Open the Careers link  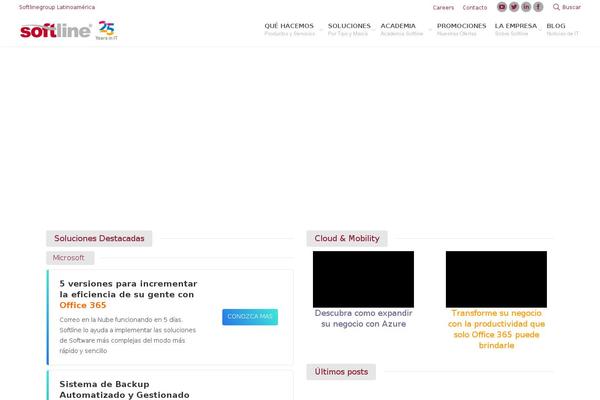pos(443,7)
